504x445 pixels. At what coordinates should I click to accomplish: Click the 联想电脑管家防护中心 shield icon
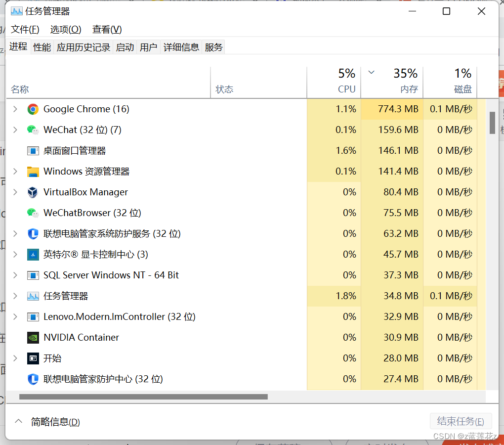33,379
